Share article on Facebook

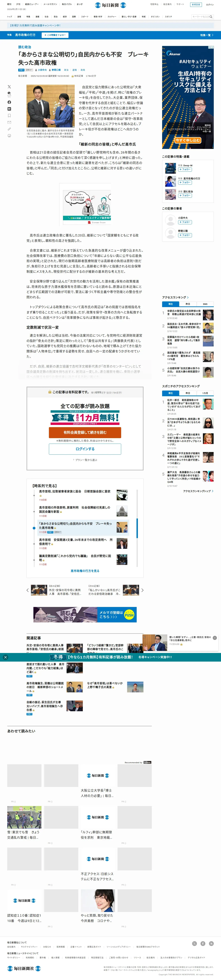click(x=9, y=102)
